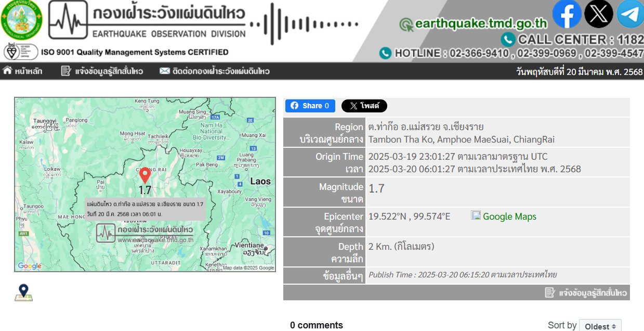Post to X using the โพสต์ button
The height and width of the screenshot is (331, 644).
coord(364,106)
